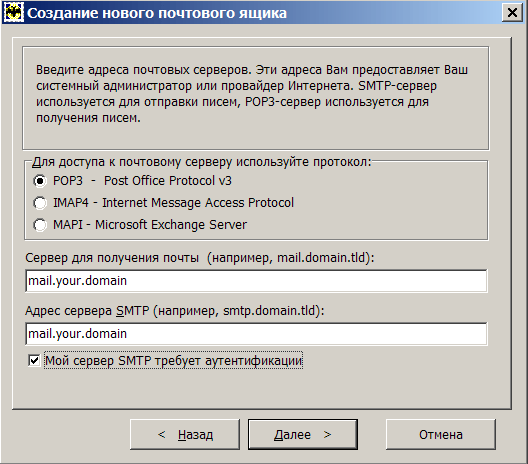Image resolution: width=528 pixels, height=464 pixels.
Task: Click the 'Microsoft Exchange Server' label text
Action: pos(171,225)
